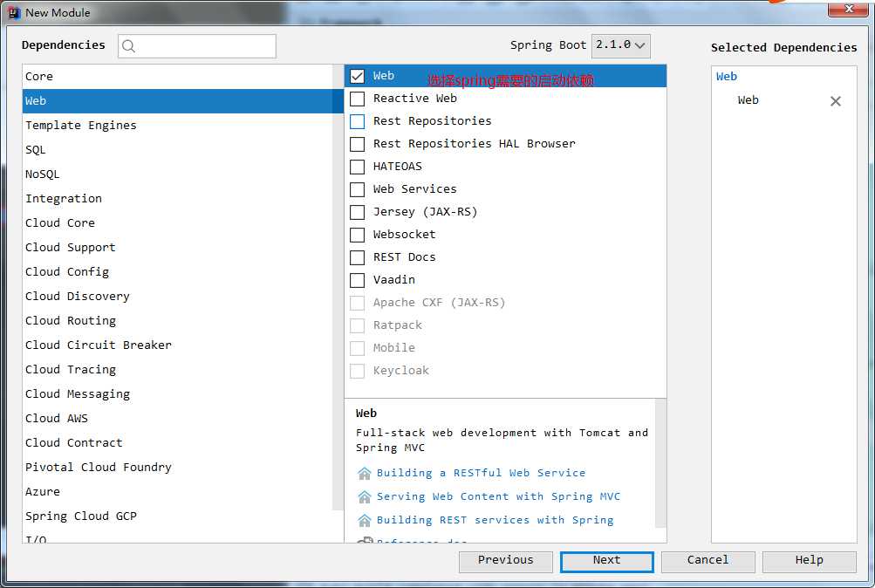Click the house icon beside Serving Web Content
Image resolution: width=875 pixels, height=588 pixels.
point(365,496)
